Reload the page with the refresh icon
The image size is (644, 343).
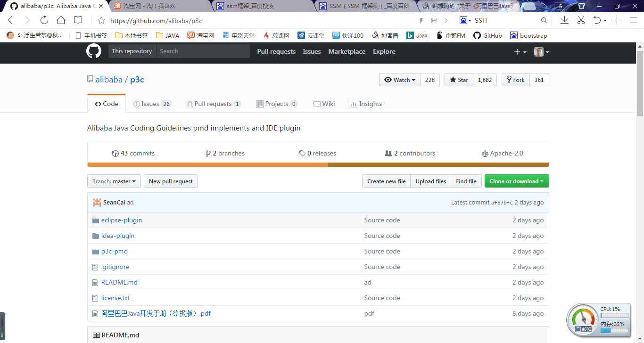point(44,20)
